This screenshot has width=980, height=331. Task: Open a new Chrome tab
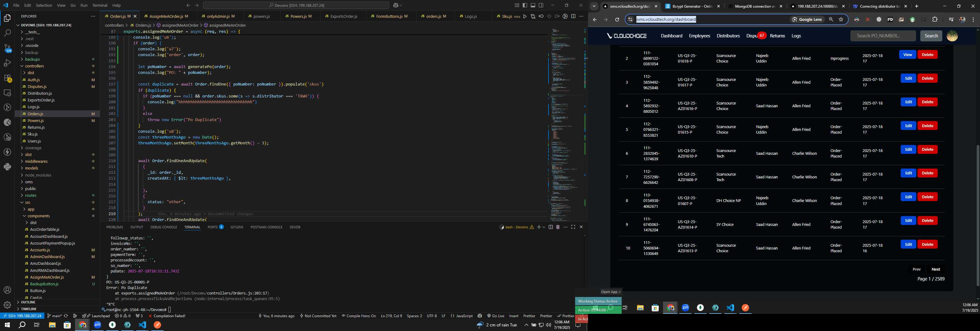(x=917, y=6)
